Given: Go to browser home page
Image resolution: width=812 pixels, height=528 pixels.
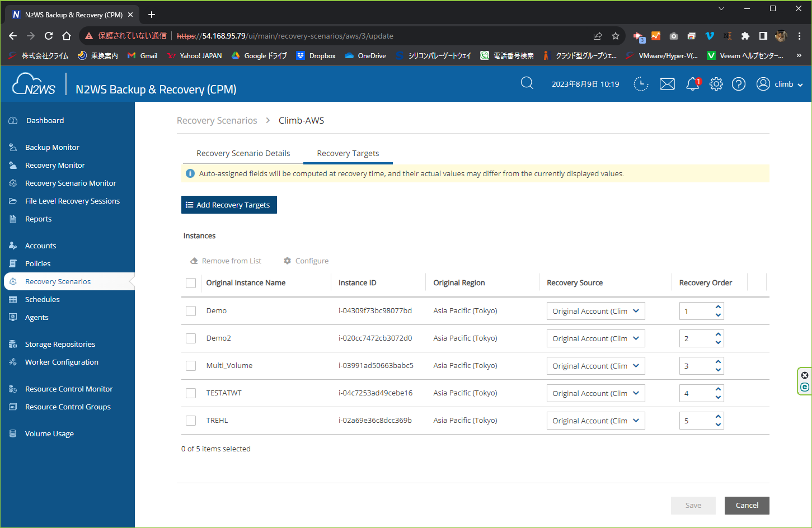Looking at the screenshot, I should [67, 36].
